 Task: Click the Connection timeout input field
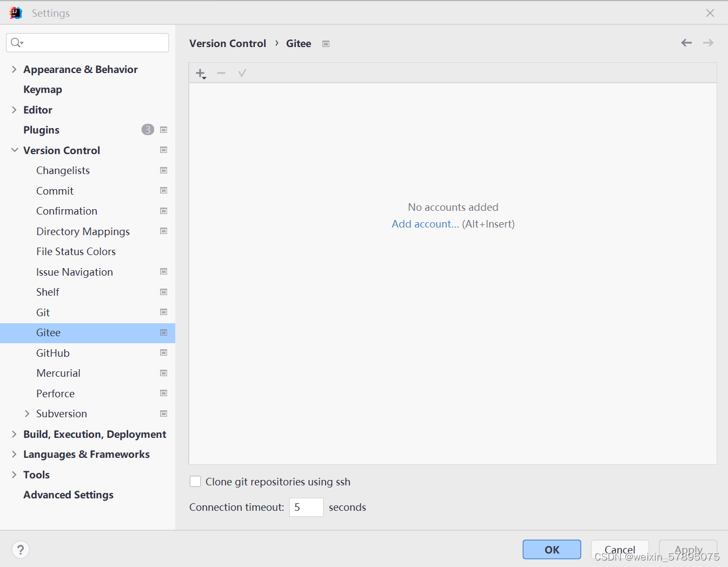tap(306, 507)
